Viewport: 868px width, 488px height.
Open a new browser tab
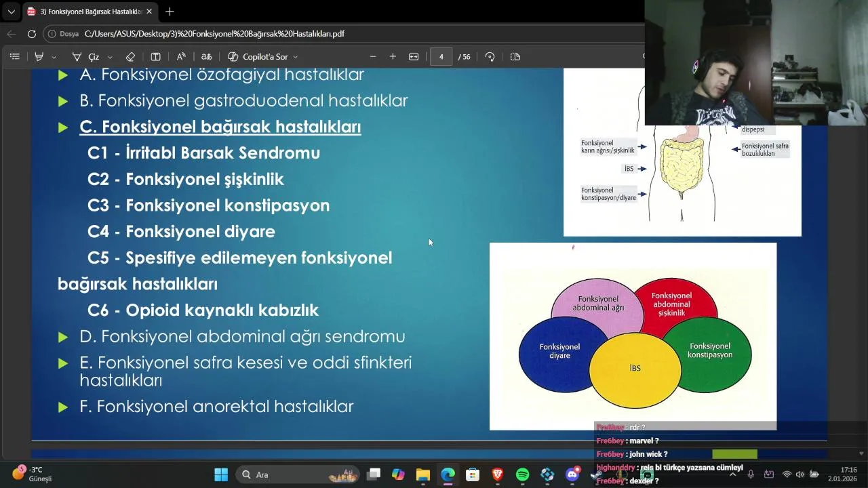pyautogui.click(x=170, y=12)
